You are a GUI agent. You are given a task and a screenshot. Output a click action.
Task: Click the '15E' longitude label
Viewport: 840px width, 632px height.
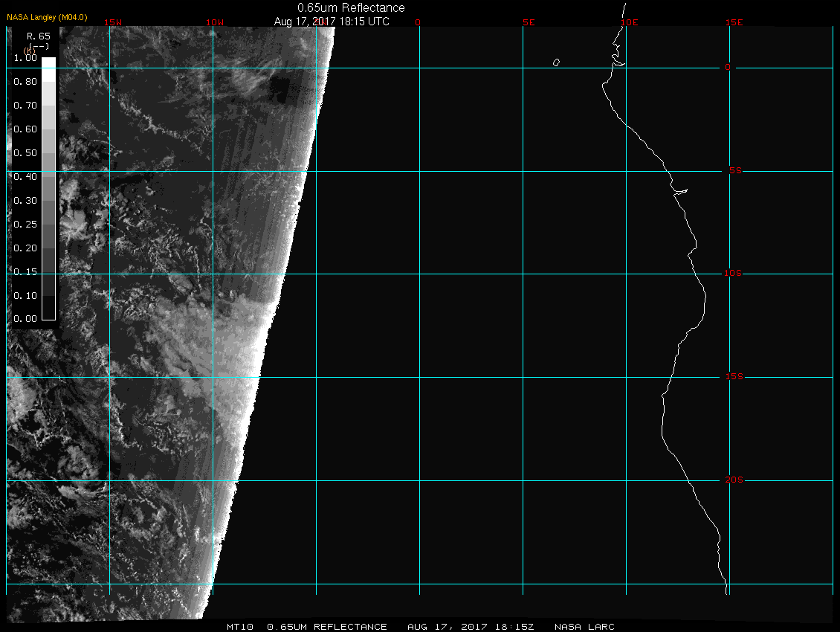click(x=734, y=22)
